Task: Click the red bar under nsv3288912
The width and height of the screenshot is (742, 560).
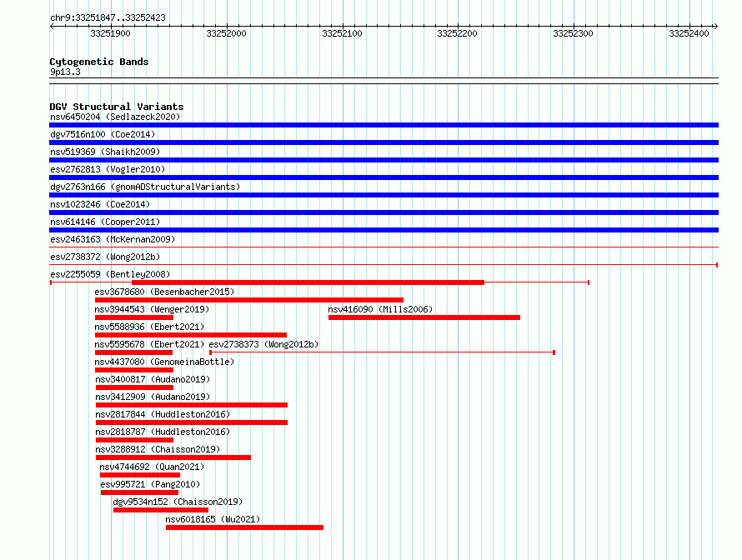Action: pos(173,457)
